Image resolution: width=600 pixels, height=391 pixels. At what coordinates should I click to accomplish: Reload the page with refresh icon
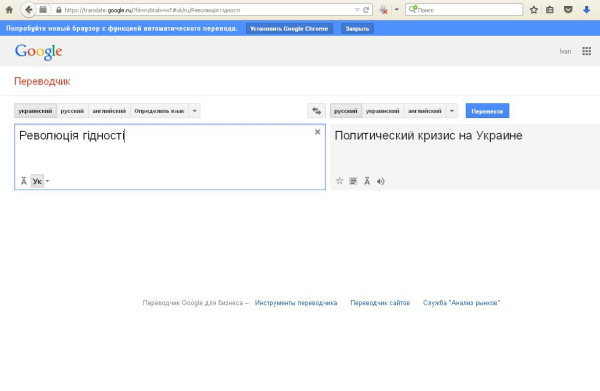pos(366,10)
